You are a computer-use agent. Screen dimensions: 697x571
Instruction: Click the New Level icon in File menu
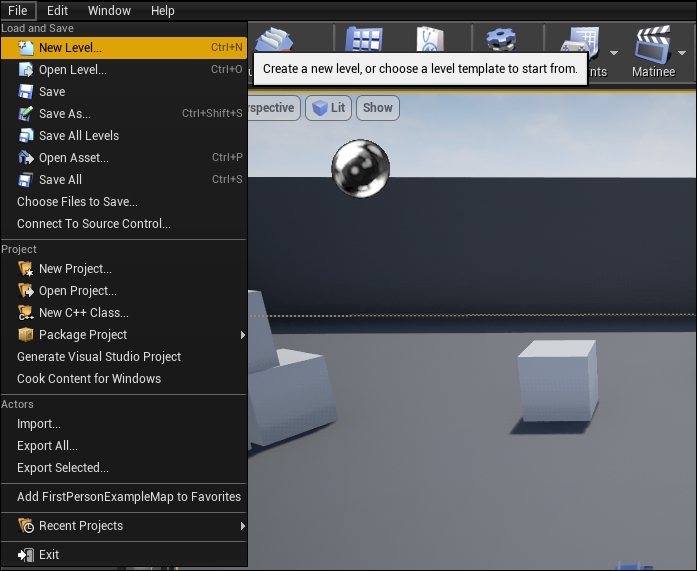[26, 47]
